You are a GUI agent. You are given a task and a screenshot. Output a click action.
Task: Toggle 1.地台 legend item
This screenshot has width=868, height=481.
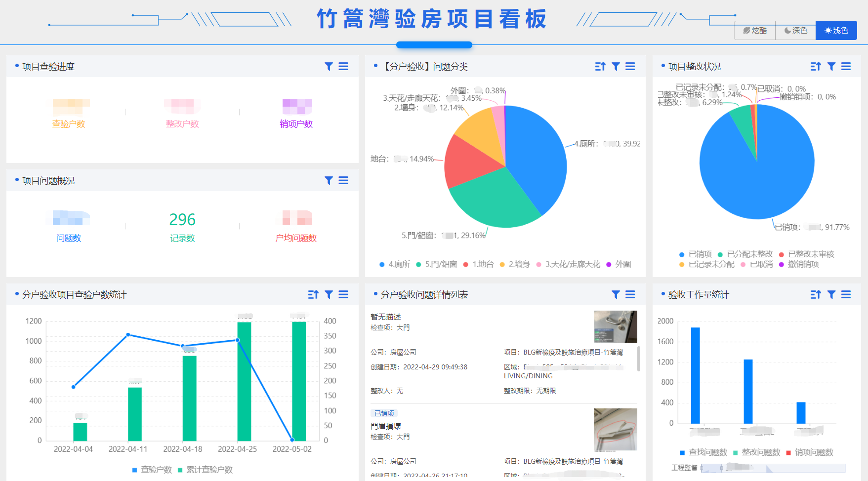pos(478,265)
